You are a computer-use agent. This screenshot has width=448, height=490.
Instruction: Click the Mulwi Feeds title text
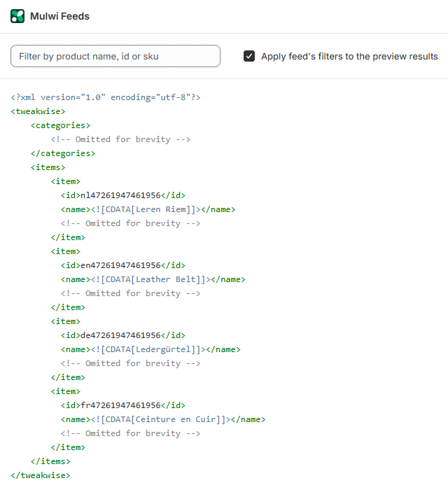point(59,16)
